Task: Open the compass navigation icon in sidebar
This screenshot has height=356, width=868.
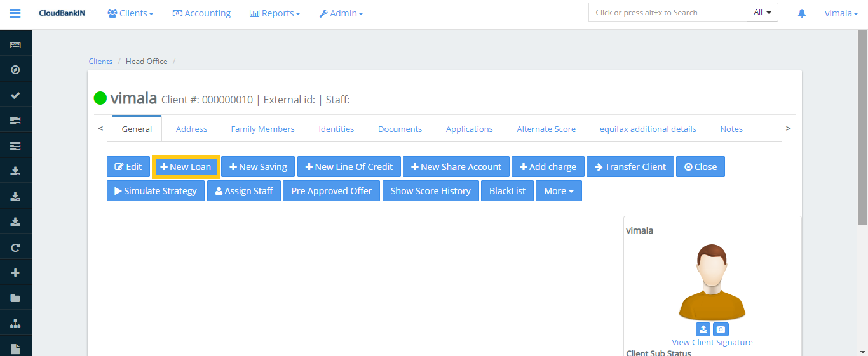Action: tap(15, 70)
